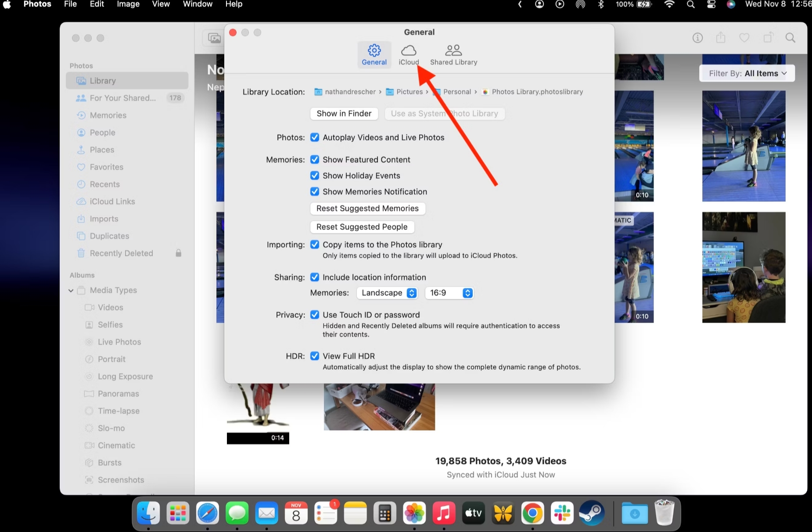Toggle Show Featured Content checkbox
This screenshot has height=532, width=812.
(315, 160)
